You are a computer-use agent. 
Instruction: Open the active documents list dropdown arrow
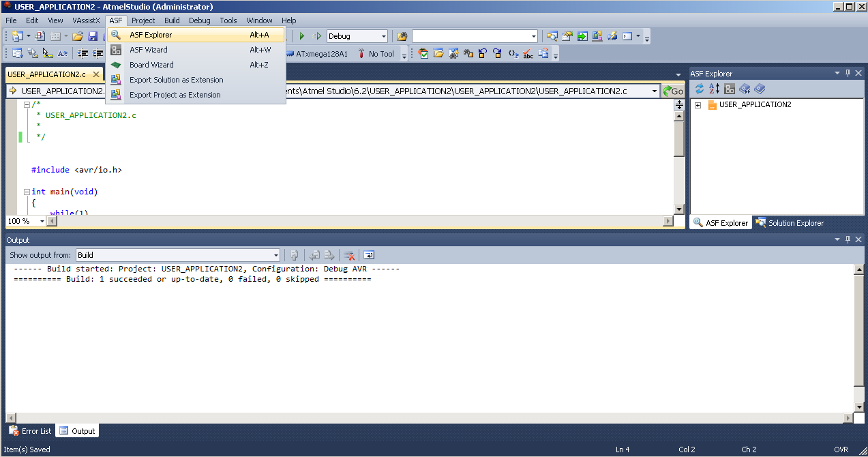(x=678, y=74)
